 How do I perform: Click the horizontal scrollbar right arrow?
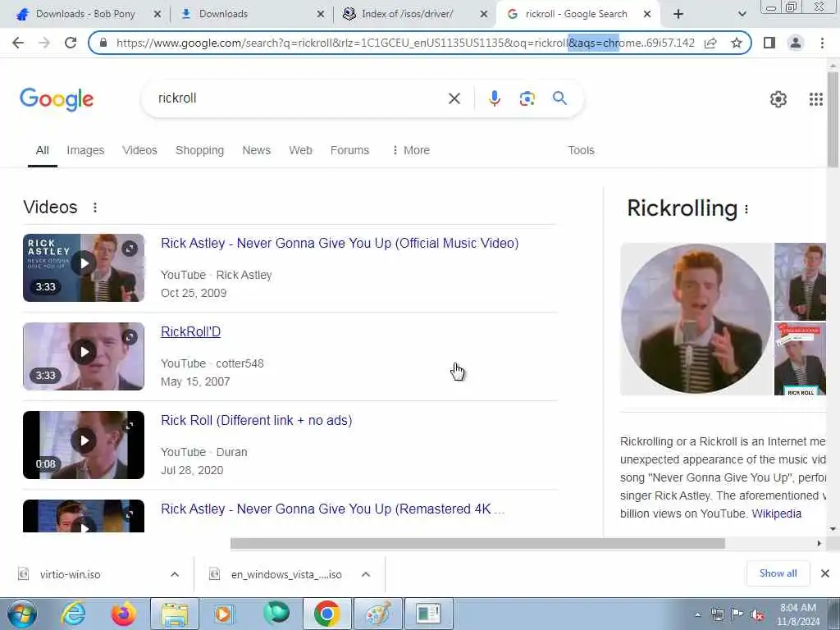819,544
